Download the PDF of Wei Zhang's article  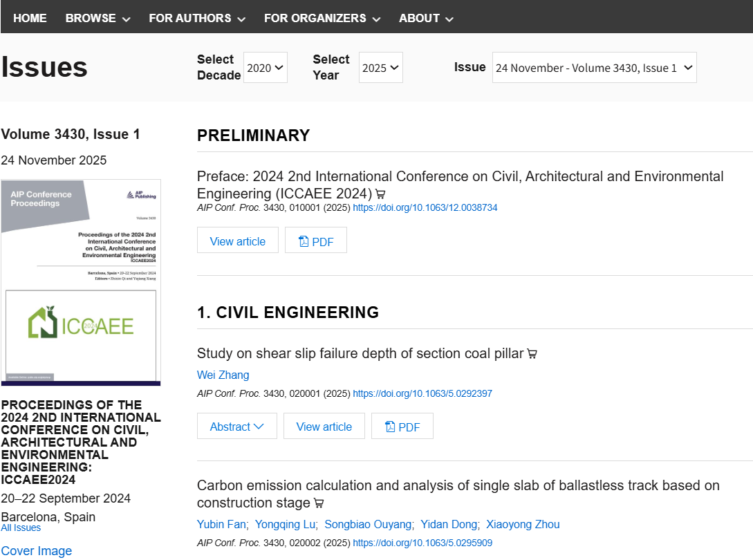tap(402, 427)
